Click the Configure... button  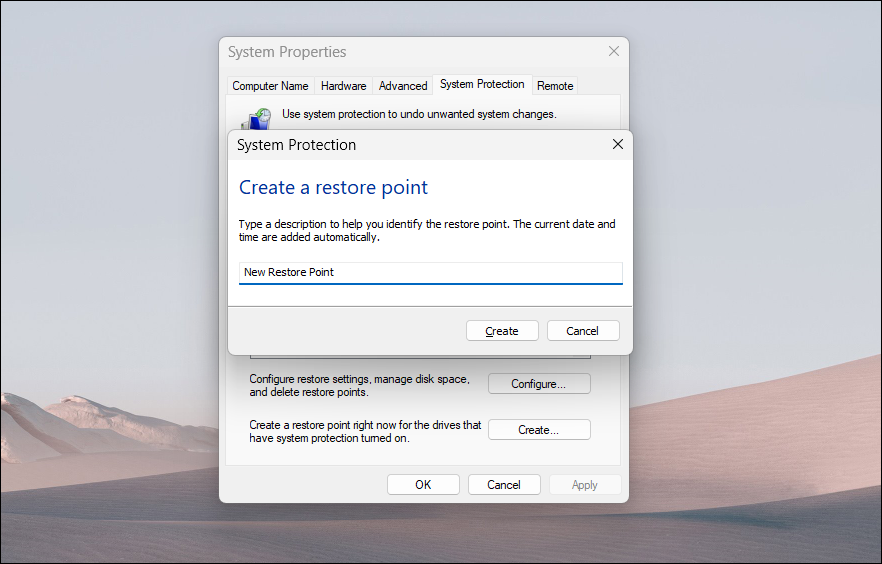pos(539,383)
